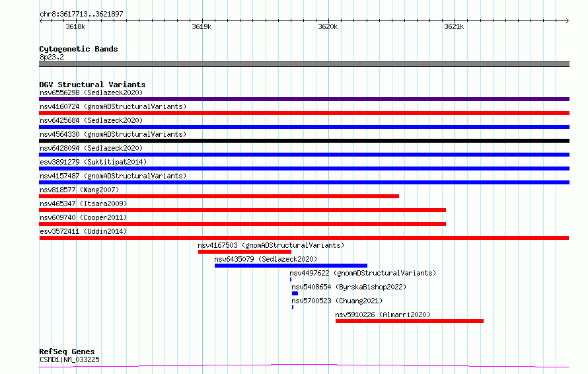
Task: Click red bar under nsv5910226 label
Action: point(410,321)
